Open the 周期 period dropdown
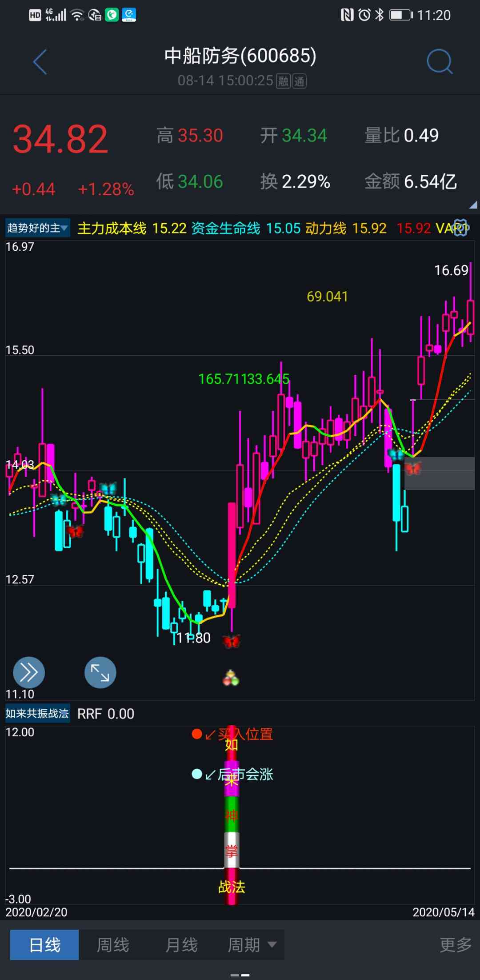 click(252, 944)
